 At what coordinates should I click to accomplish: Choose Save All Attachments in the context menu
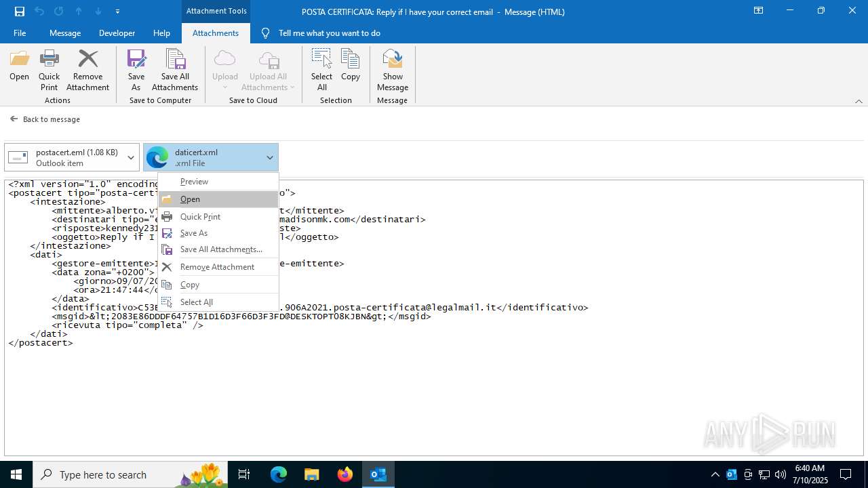click(x=218, y=249)
